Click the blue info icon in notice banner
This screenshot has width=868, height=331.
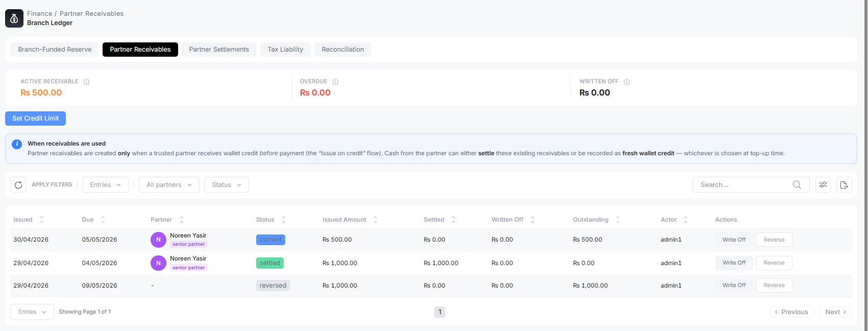[17, 144]
